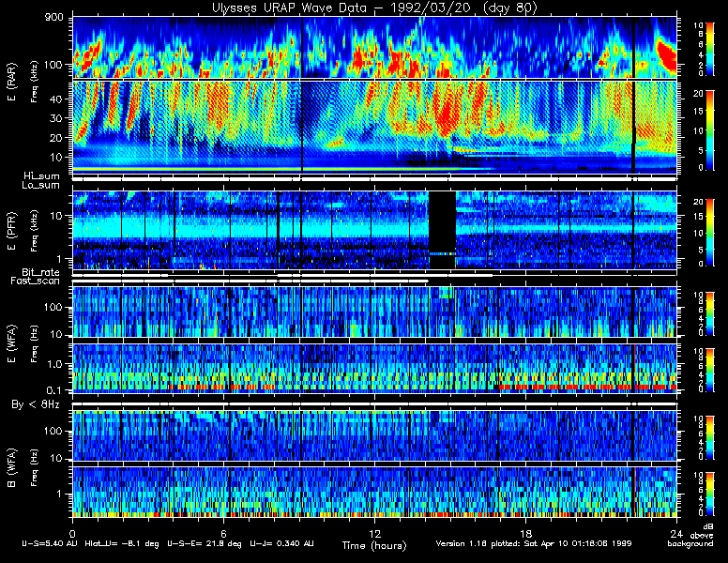Click the 12 hour tick on time axis

pos(374,529)
